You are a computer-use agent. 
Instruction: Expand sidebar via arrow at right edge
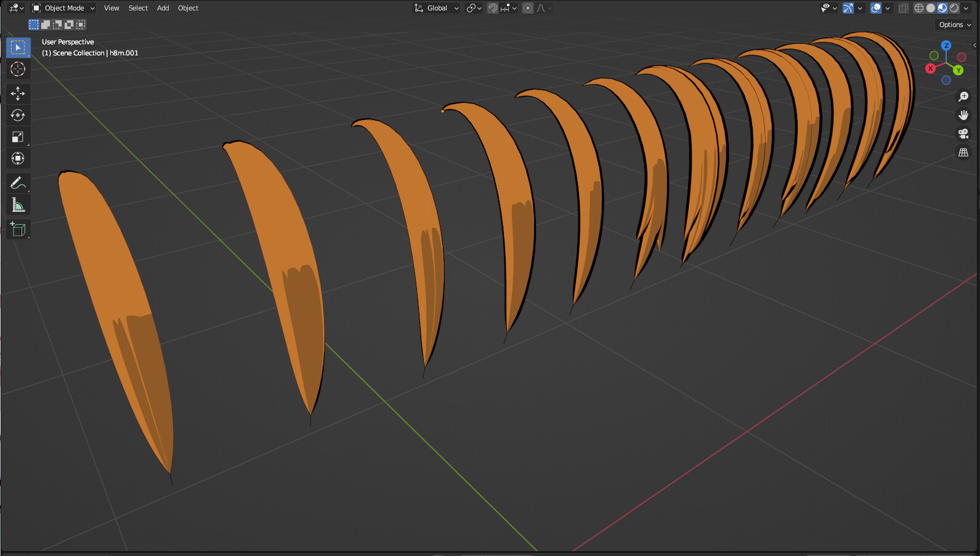pyautogui.click(x=974, y=45)
